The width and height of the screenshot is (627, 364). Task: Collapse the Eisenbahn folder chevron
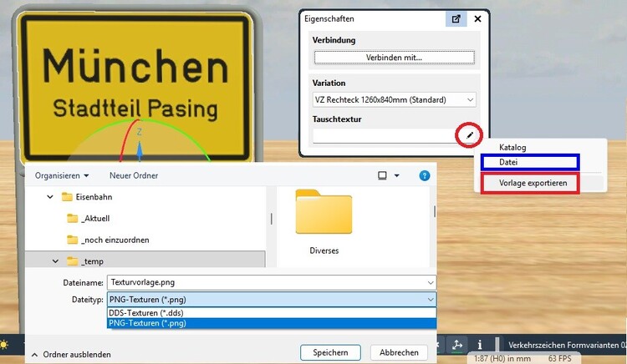[50, 197]
